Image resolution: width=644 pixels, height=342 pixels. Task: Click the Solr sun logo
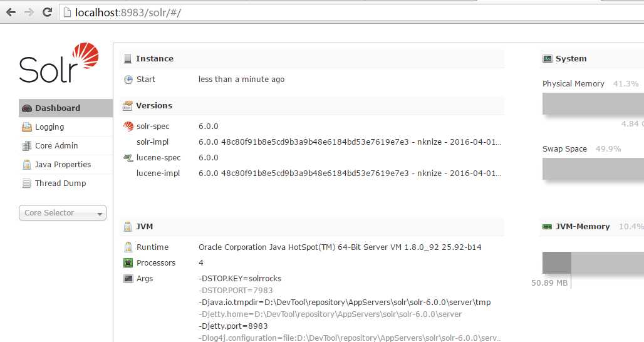(86, 55)
